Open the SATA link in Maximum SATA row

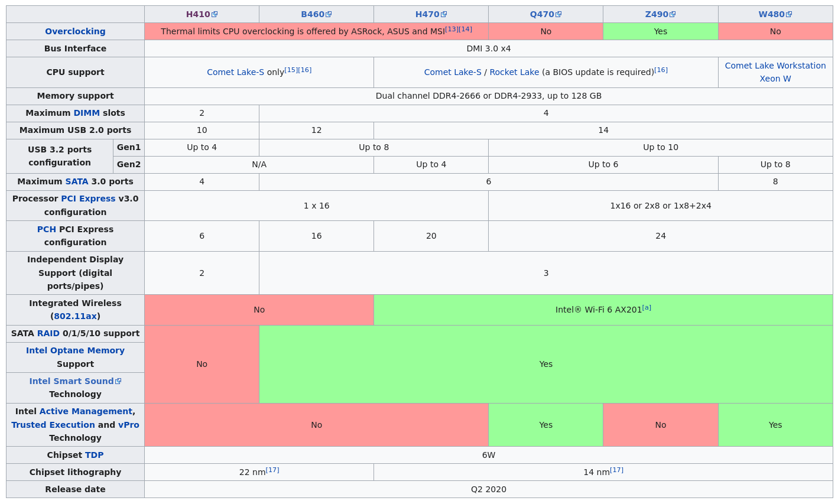[x=77, y=181]
